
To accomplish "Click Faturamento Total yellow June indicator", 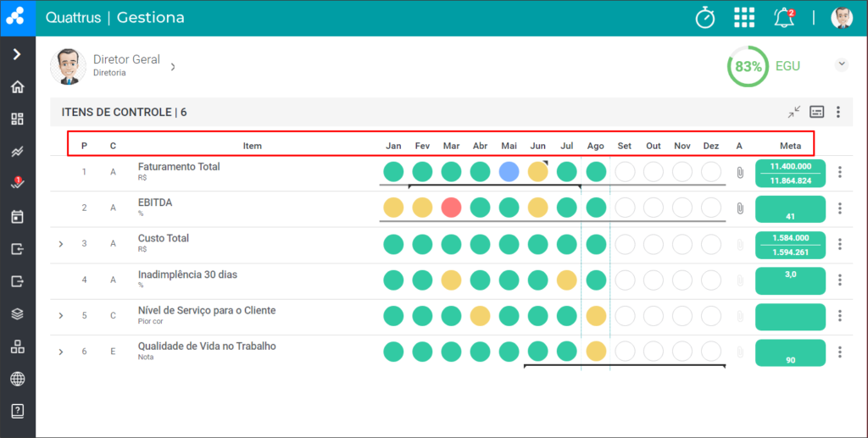I will coord(537,171).
